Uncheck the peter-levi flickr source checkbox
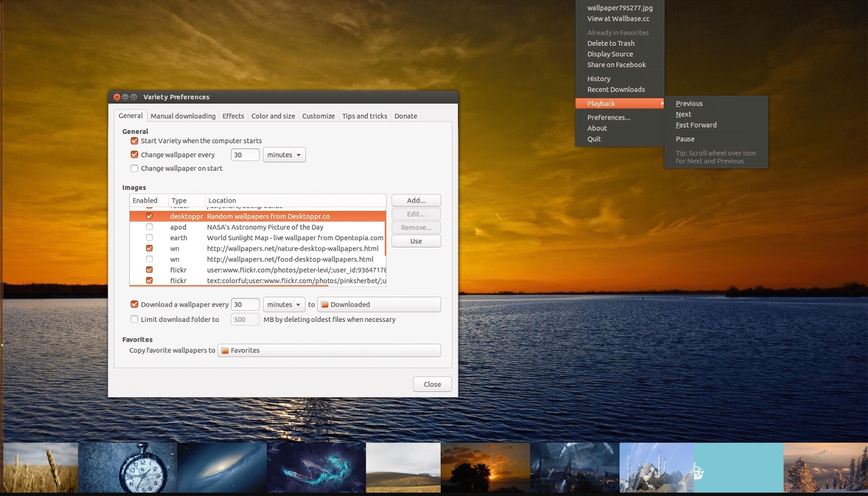The width and height of the screenshot is (868, 496). point(149,269)
